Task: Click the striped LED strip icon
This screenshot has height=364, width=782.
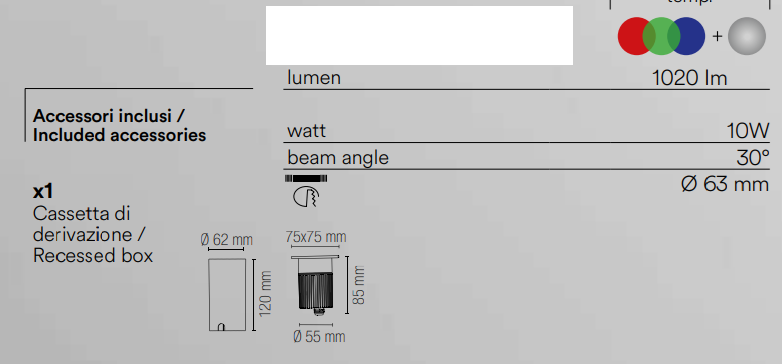Action: point(306,178)
